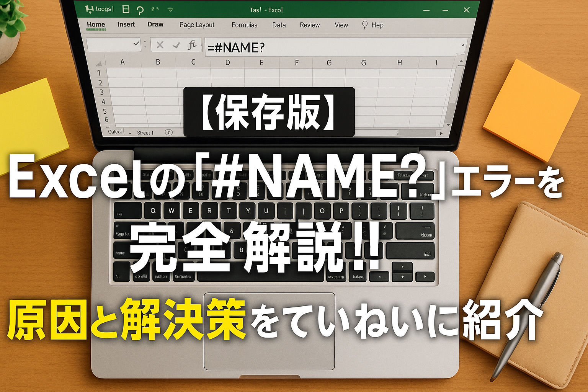The image size is (588, 392).
Task: Switch to the Insert ribbon tab
Action: click(126, 24)
